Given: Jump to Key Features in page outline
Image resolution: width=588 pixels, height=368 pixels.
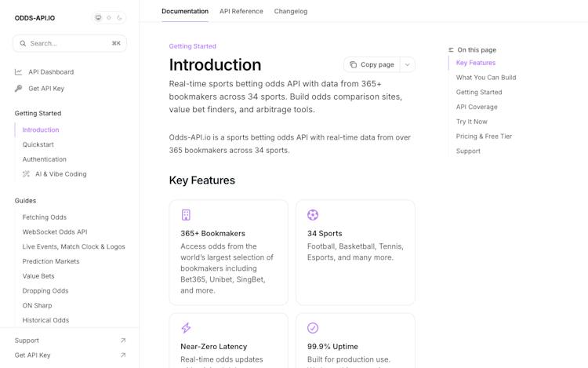Looking at the screenshot, I should [x=476, y=63].
